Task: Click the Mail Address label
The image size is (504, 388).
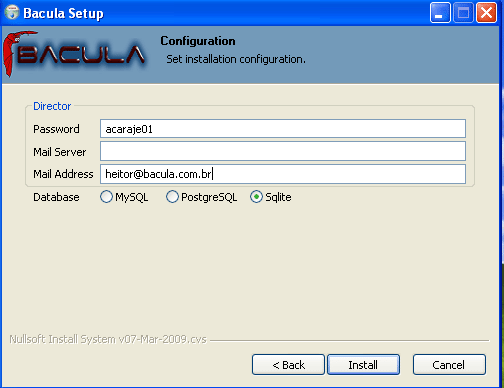Action: [63, 174]
